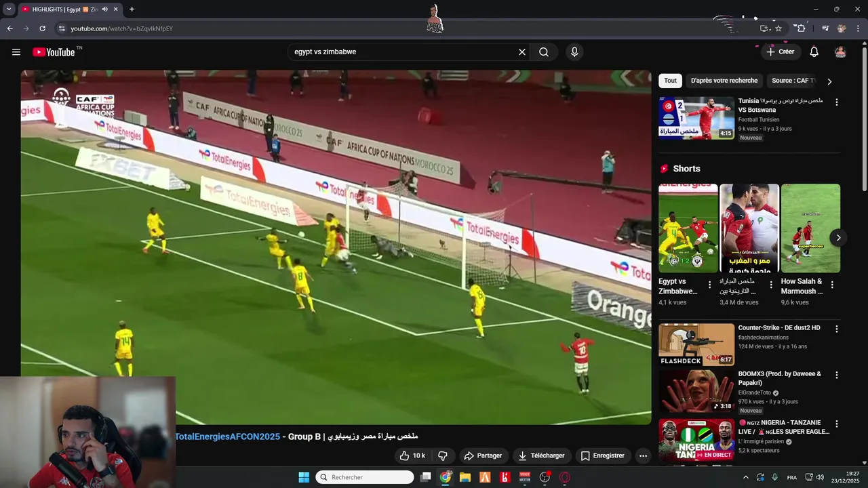Open YouTube notifications bell
Screen dimensions: 868x488
pyautogui.click(x=814, y=52)
